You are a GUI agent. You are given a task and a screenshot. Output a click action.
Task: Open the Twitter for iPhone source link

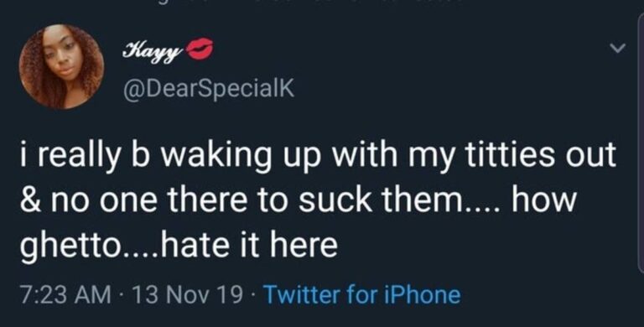click(x=362, y=295)
